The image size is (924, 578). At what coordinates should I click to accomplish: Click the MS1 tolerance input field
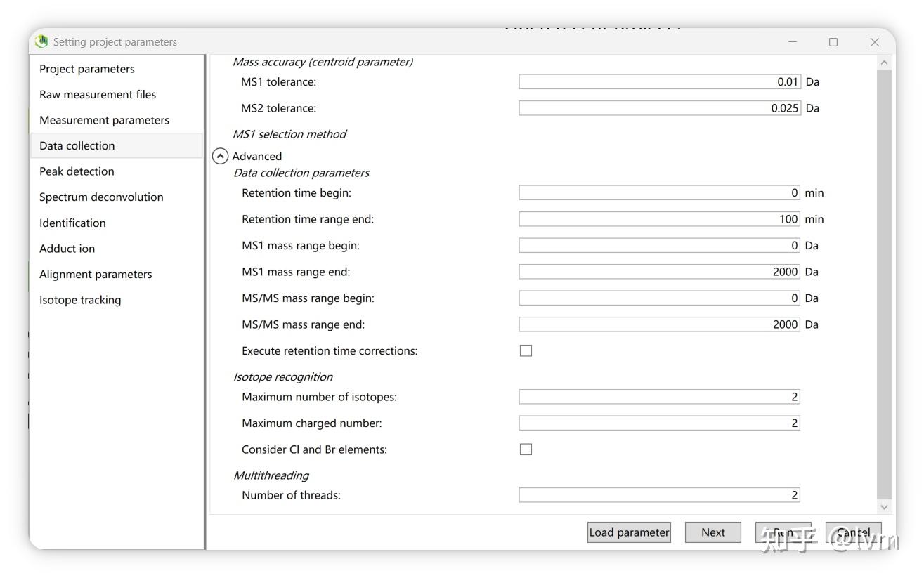[659, 82]
